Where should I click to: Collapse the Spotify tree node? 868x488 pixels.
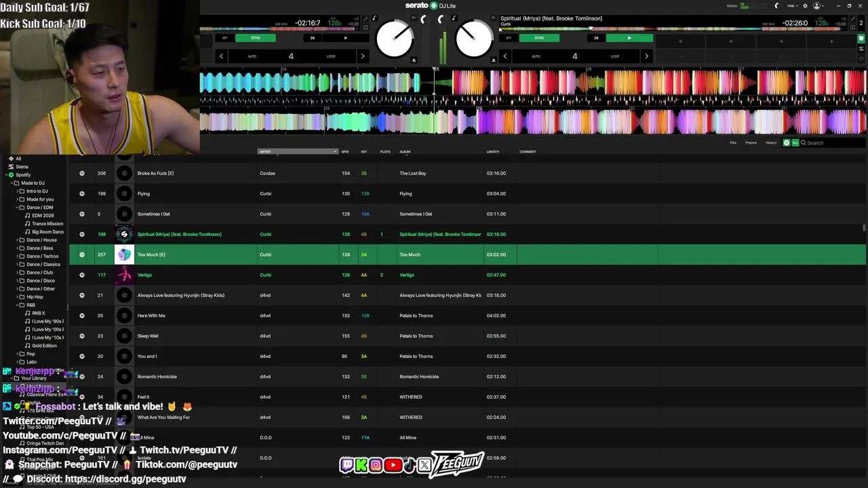coord(6,175)
